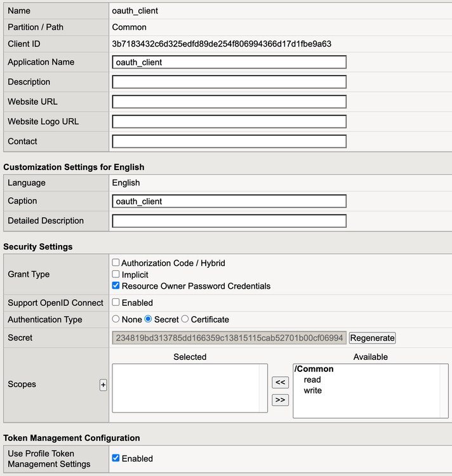This screenshot has width=452, height=476.
Task: Remove scope using the >> button
Action: [x=280, y=400]
